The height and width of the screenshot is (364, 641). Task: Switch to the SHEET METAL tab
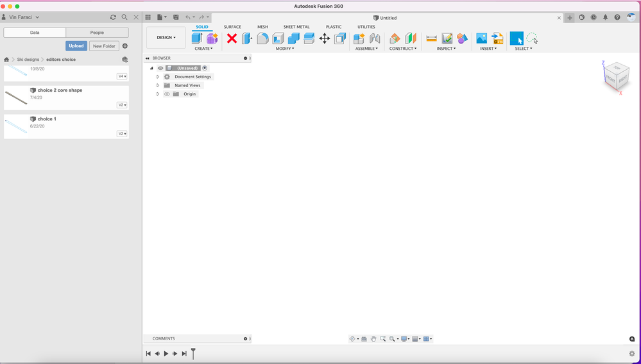click(296, 27)
